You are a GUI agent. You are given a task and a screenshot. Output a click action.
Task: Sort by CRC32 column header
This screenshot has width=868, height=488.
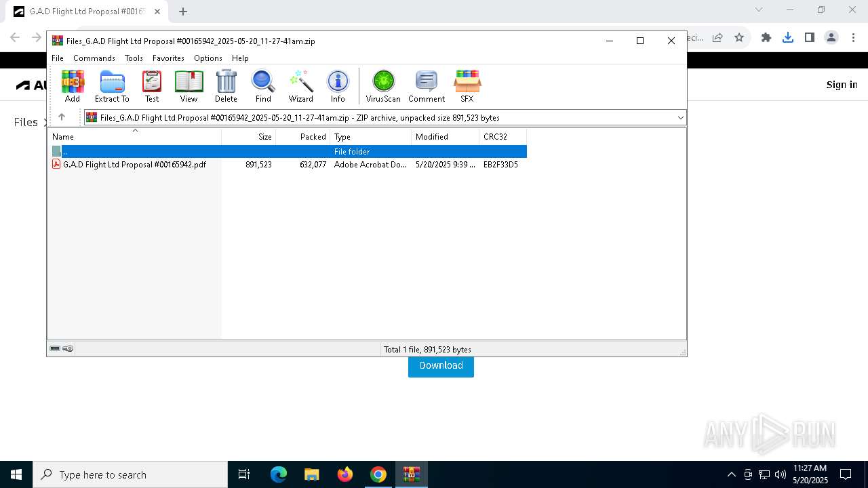point(503,137)
